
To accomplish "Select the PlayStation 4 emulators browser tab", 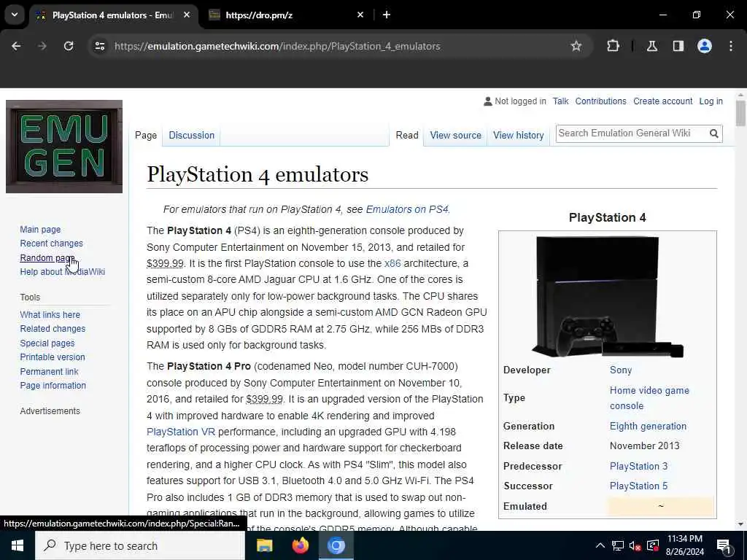I will [x=112, y=15].
